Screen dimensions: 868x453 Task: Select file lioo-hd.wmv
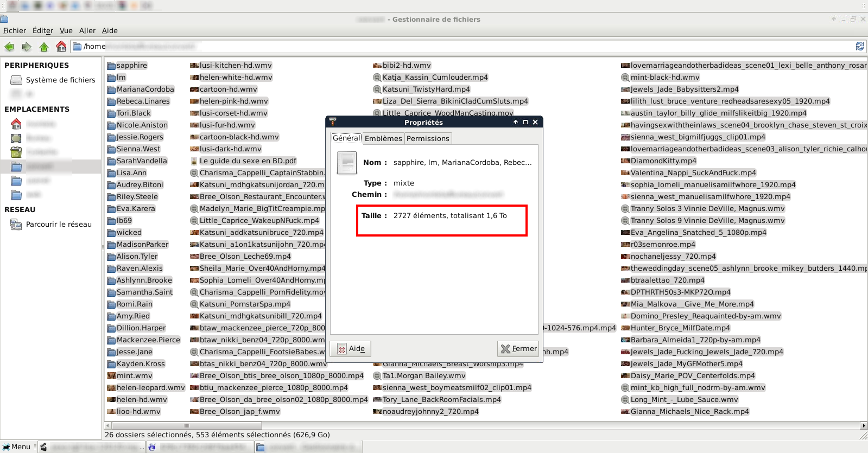(134, 412)
